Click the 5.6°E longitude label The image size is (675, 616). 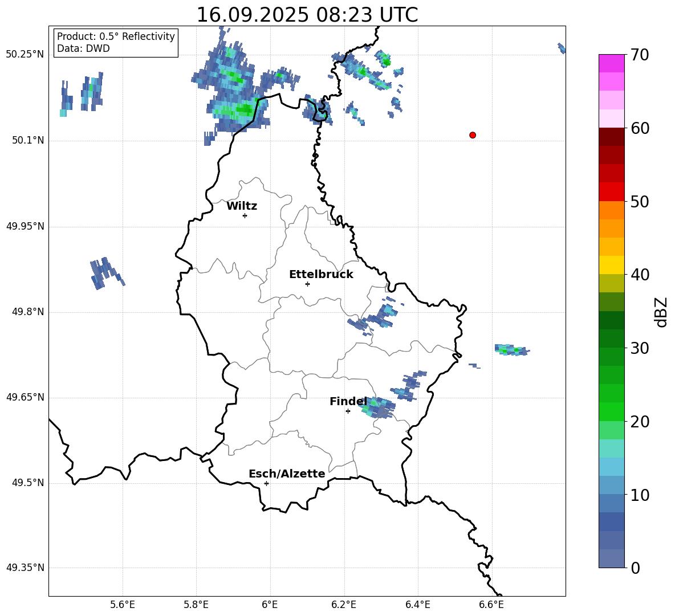123,605
